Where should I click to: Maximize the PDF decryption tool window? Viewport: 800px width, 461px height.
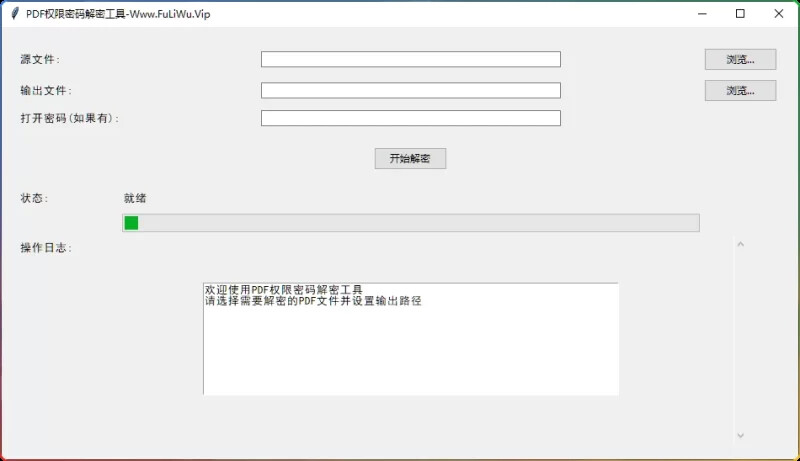740,14
